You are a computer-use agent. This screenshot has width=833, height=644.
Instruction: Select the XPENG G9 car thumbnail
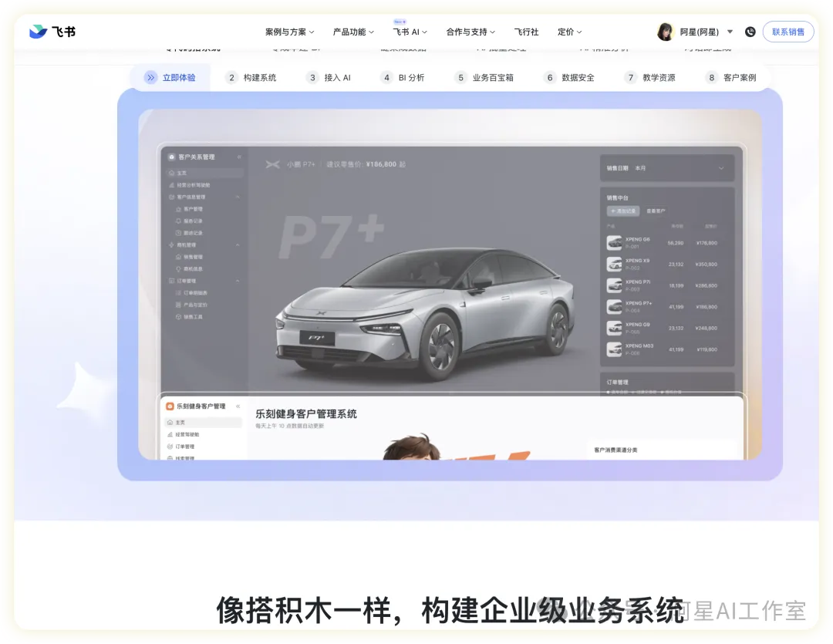point(614,328)
